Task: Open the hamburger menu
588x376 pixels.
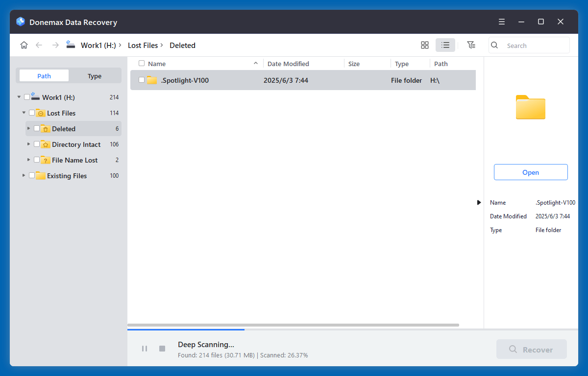Action: pyautogui.click(x=501, y=22)
